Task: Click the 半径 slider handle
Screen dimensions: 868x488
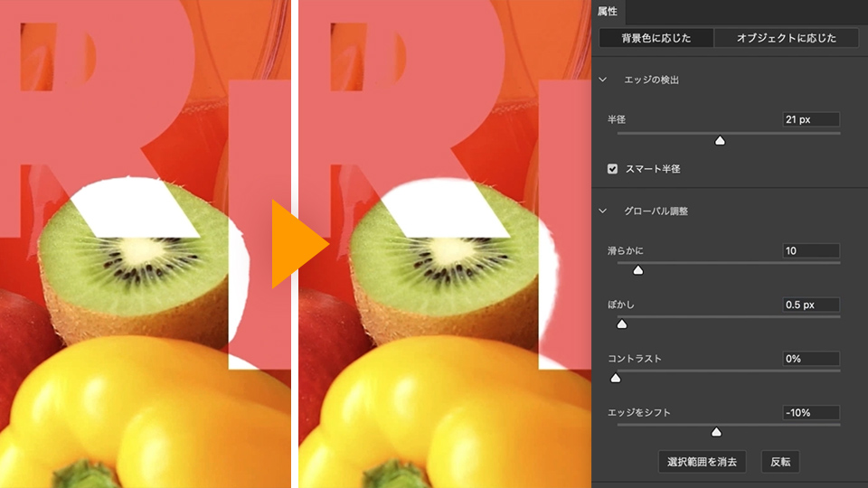Action: pyautogui.click(x=720, y=141)
